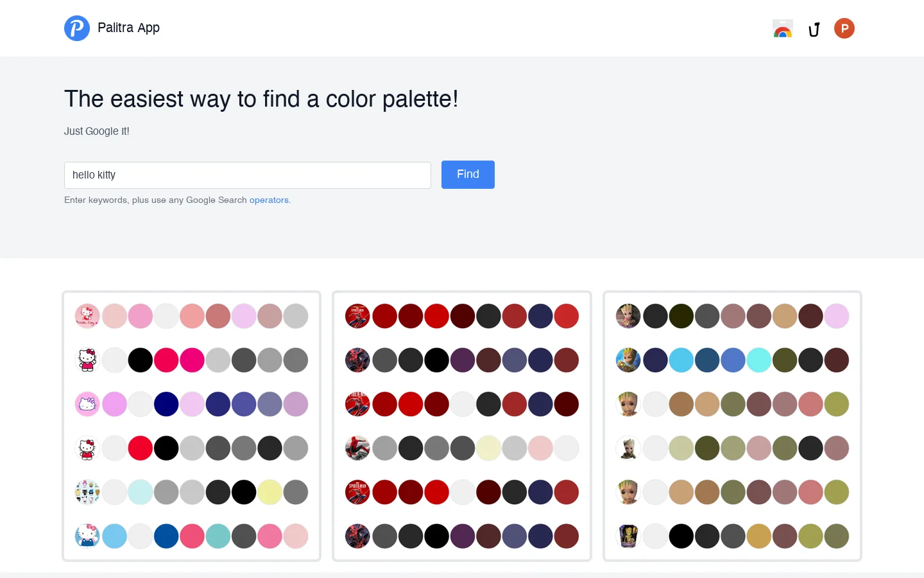This screenshot has width=924, height=578.
Task: Click the Palitra App logo icon
Action: click(77, 28)
